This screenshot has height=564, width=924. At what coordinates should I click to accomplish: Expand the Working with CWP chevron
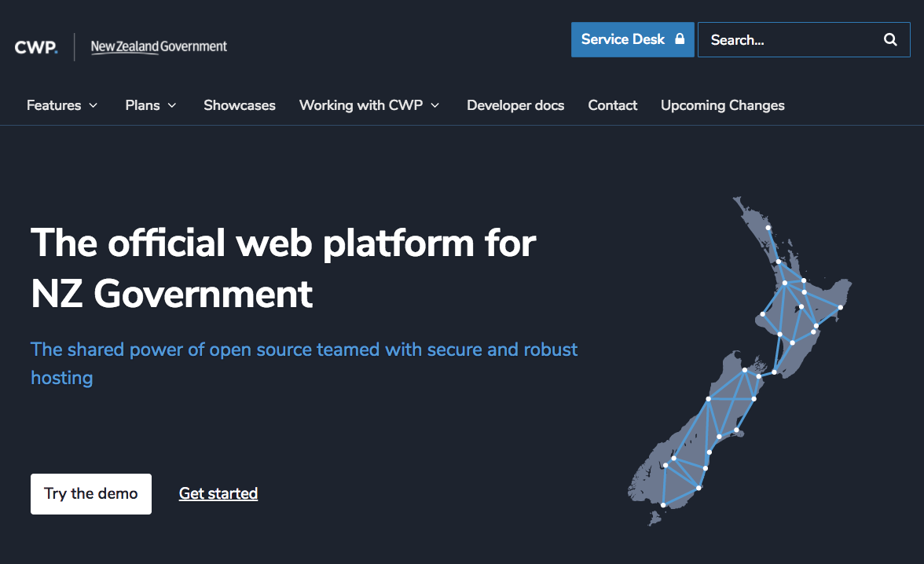[435, 104]
